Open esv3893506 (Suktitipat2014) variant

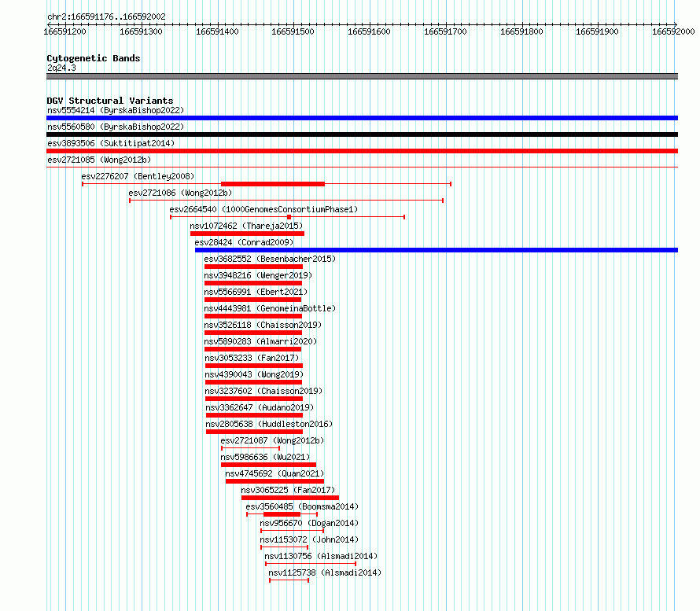coord(111,143)
